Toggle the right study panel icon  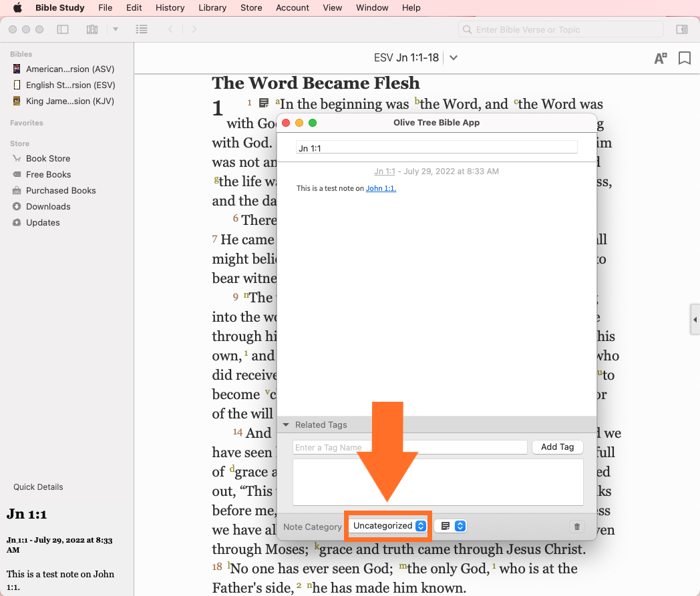click(x=681, y=29)
